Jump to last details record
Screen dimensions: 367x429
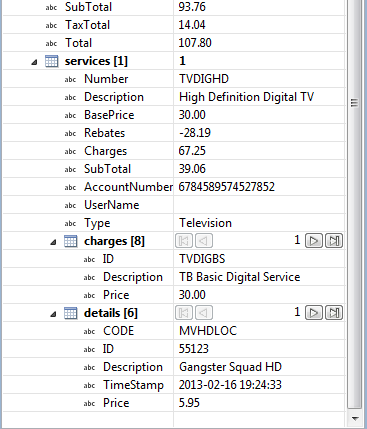(334, 313)
